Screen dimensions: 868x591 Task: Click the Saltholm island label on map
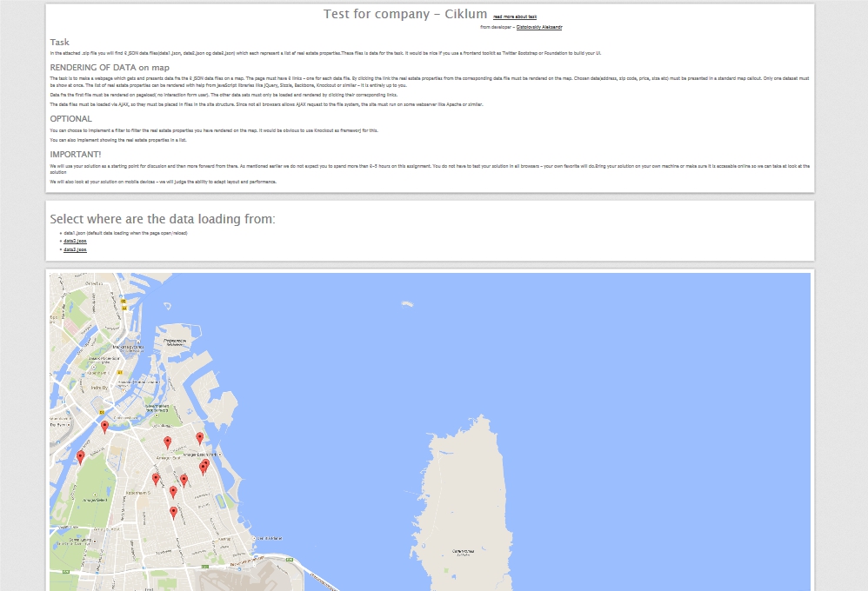pos(463,552)
